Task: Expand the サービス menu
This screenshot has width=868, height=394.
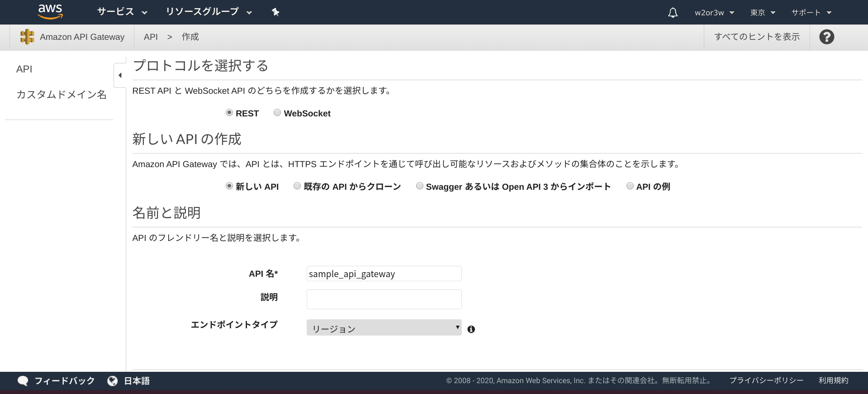Action: 122,12
